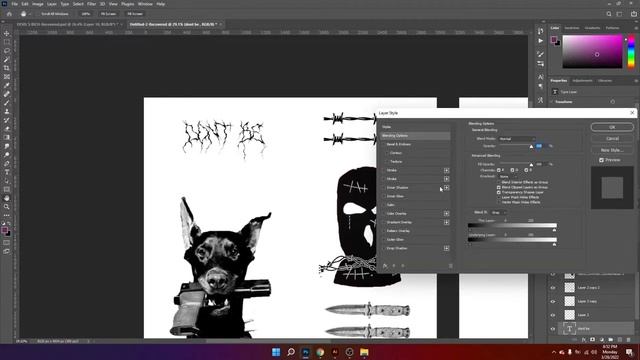
Task: Select the Rectangular Marquee tool
Action: point(7,42)
